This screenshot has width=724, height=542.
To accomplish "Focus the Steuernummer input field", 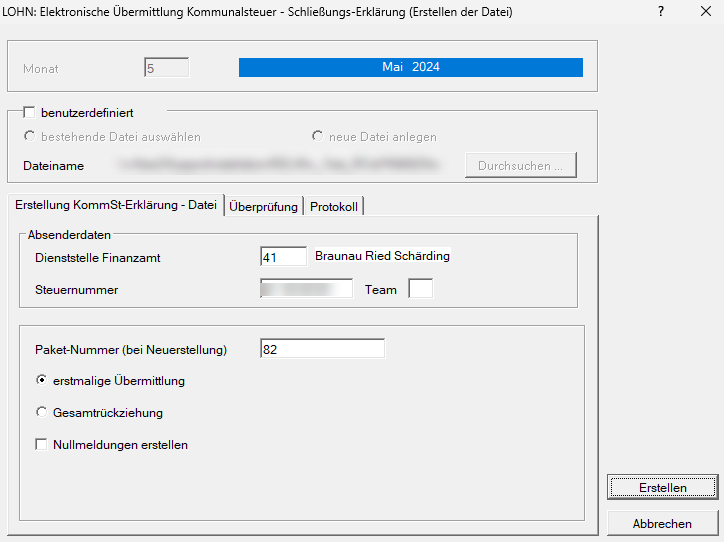I will coord(306,289).
